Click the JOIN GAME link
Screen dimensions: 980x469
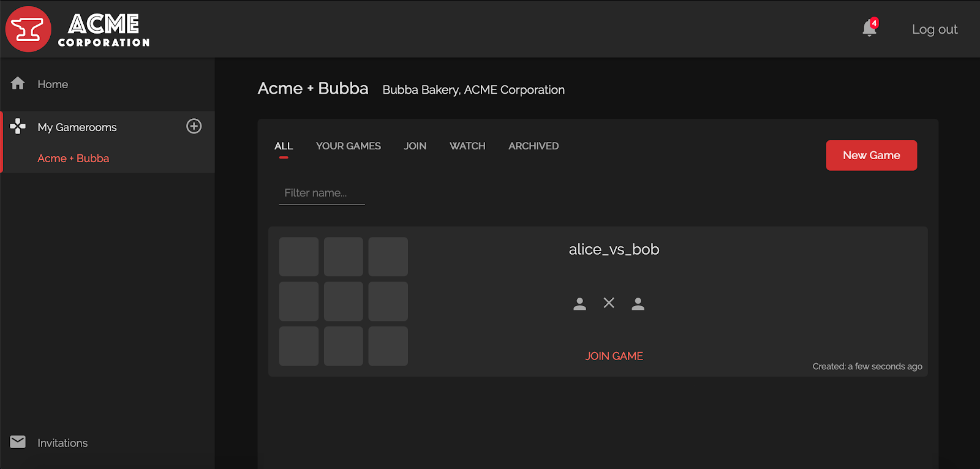coord(614,356)
